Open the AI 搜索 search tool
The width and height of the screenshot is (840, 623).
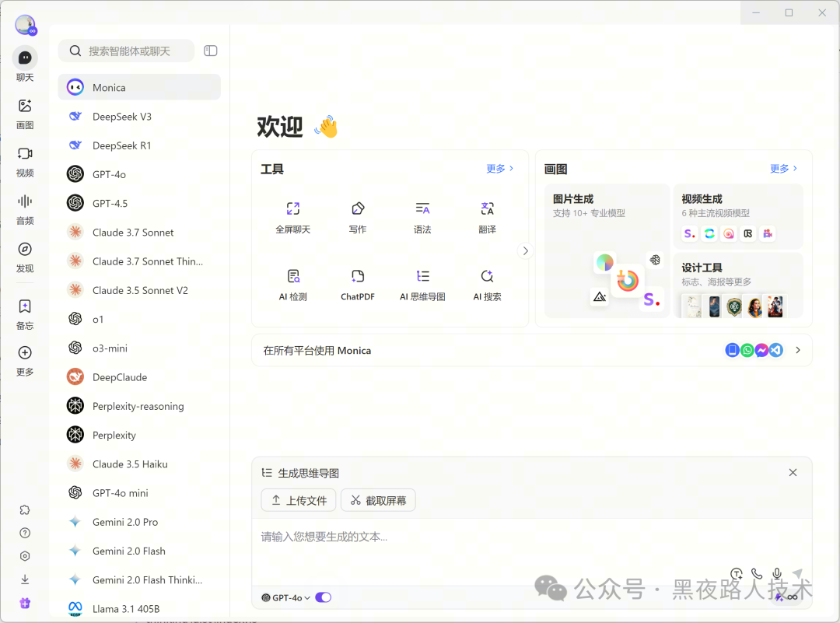click(487, 285)
